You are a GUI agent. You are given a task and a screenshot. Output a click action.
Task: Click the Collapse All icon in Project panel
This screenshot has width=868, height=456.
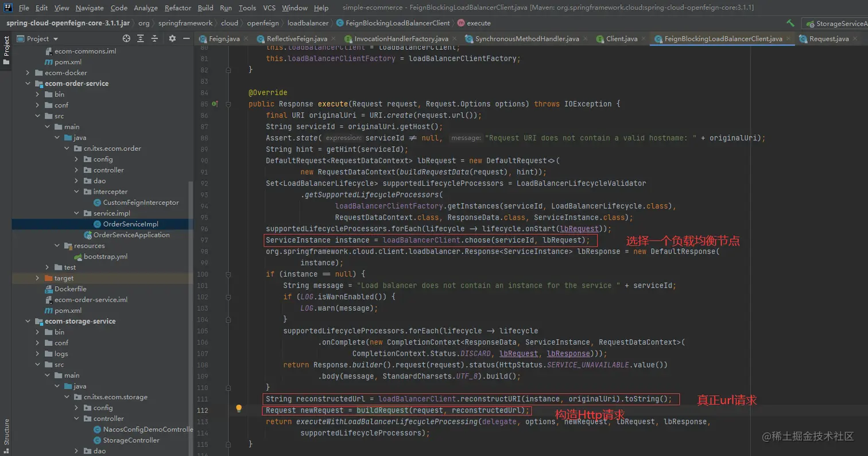155,38
